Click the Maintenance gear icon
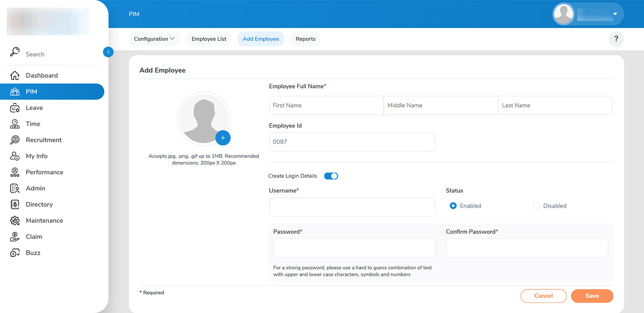Image resolution: width=644 pixels, height=313 pixels. pyautogui.click(x=15, y=221)
